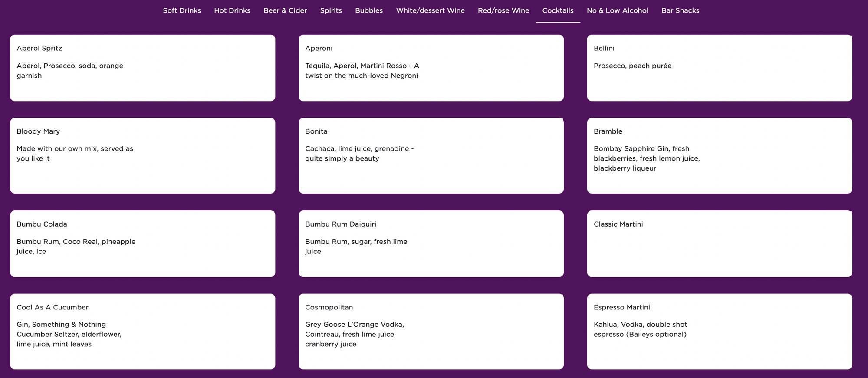This screenshot has width=868, height=378.
Task: Select the Aperoni description mentioning Negroni
Action: tap(362, 71)
